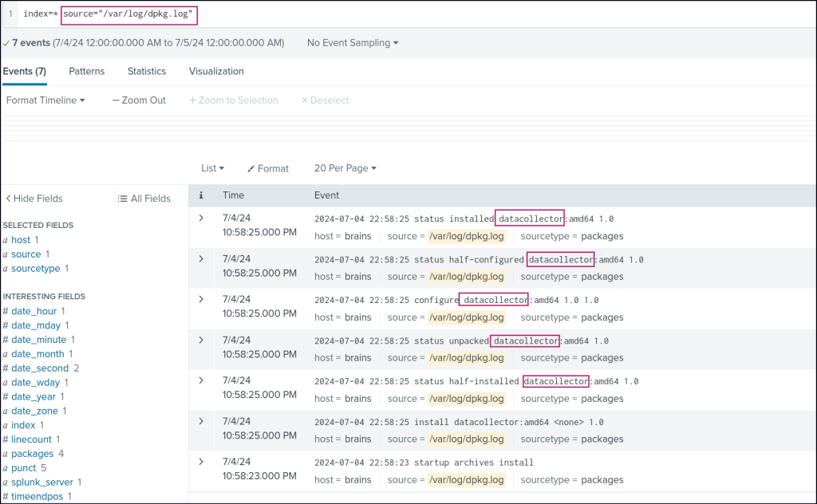Click the search query input field

[479, 14]
